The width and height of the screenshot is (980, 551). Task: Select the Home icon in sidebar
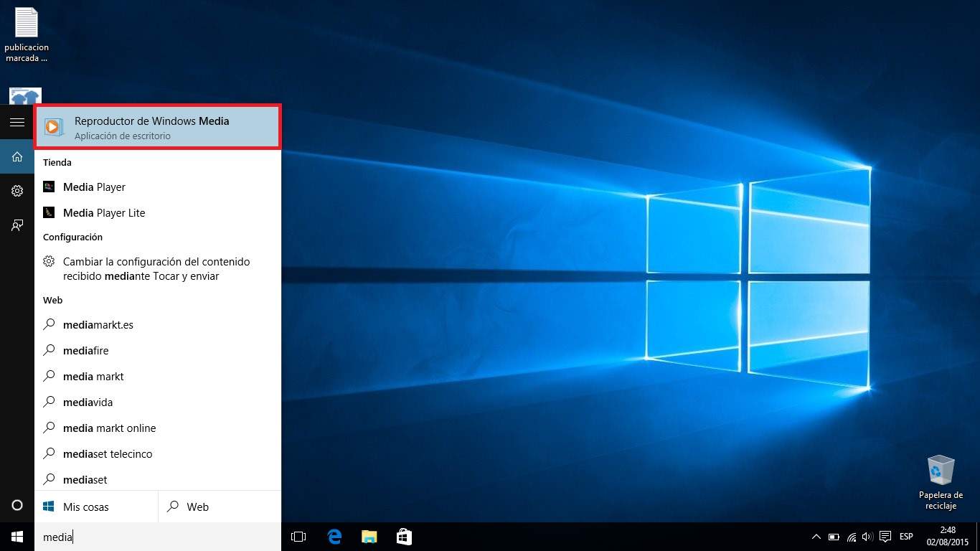click(x=17, y=156)
